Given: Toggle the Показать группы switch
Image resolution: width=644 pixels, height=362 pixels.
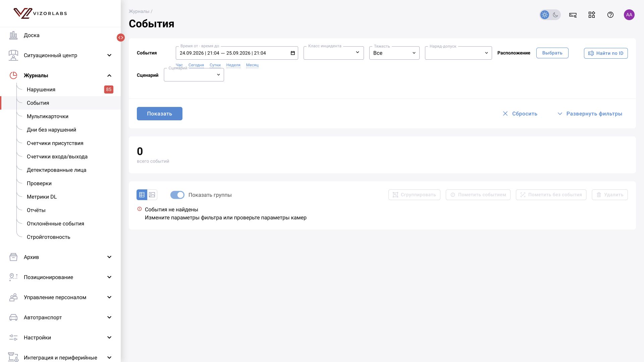Looking at the screenshot, I should click(x=177, y=195).
